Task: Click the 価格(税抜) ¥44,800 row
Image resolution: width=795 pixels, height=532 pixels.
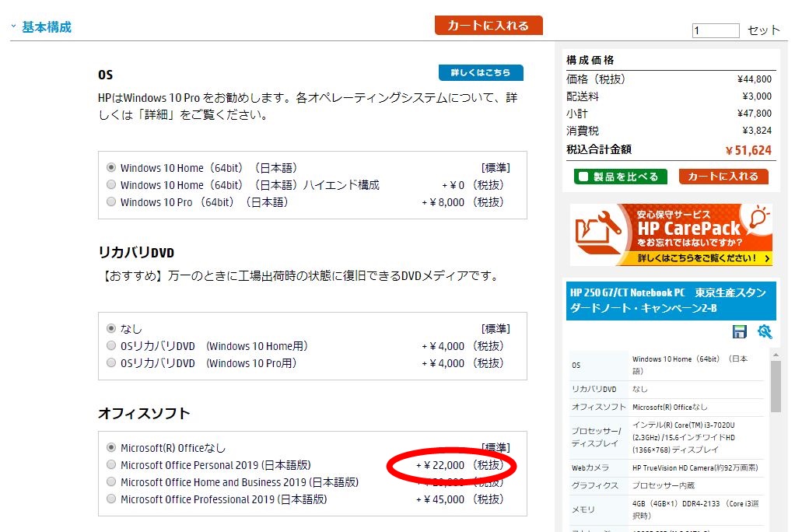Action: point(669,79)
